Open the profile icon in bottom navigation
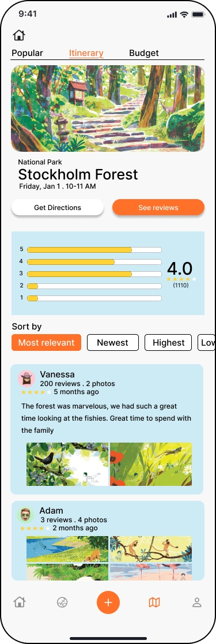 pyautogui.click(x=197, y=602)
